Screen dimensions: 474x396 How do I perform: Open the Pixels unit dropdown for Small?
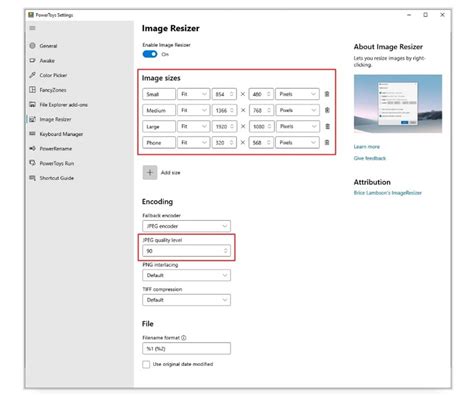tap(297, 94)
